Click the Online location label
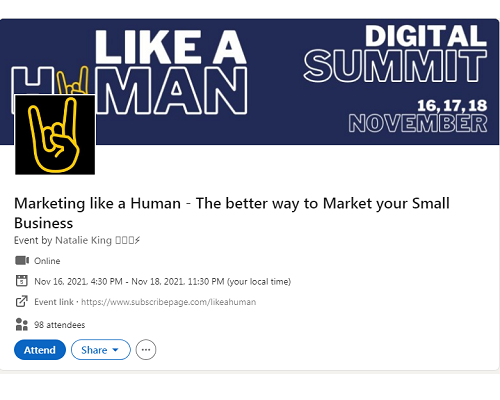Viewport: 500px width, 400px height. [x=47, y=261]
